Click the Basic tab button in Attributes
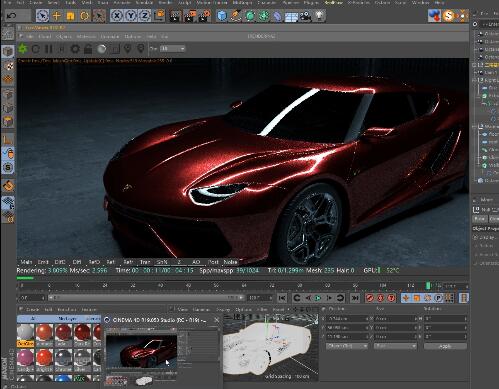 [479, 219]
